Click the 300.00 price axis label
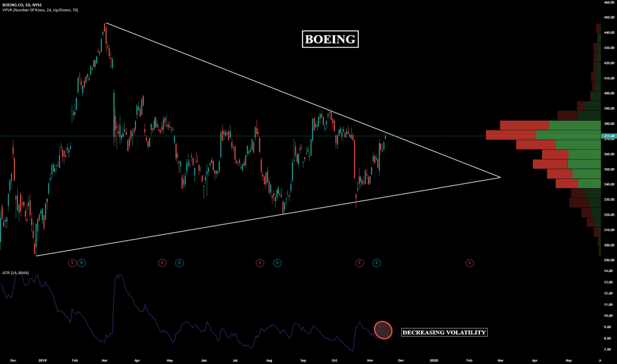Viewport: 617px width, 364px height. 609,245
